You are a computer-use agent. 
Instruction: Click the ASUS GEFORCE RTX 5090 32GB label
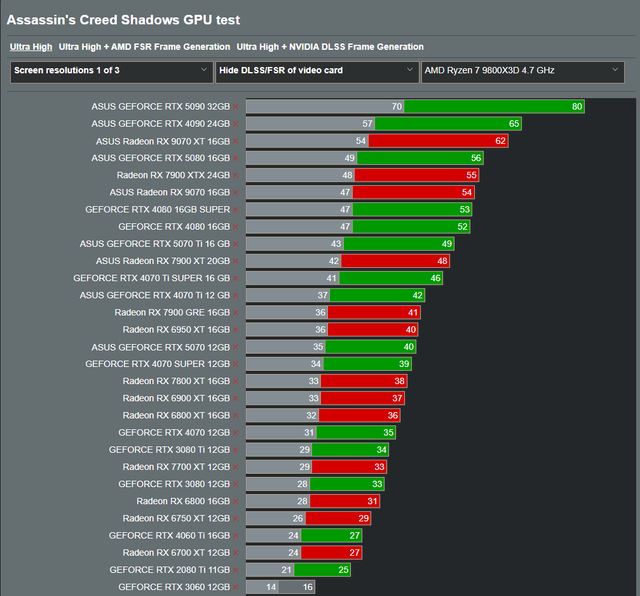tap(160, 107)
